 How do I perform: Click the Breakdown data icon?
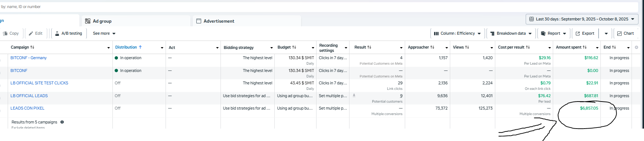click(x=492, y=33)
